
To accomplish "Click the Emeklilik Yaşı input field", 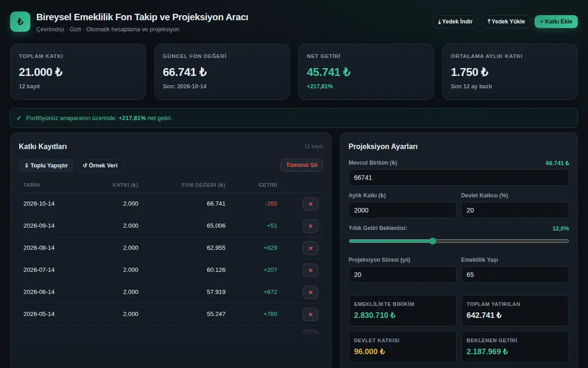I will 515,275.
